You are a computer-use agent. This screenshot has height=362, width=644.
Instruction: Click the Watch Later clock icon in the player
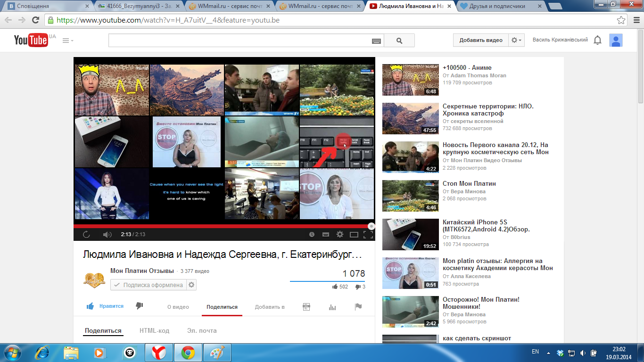point(312,234)
